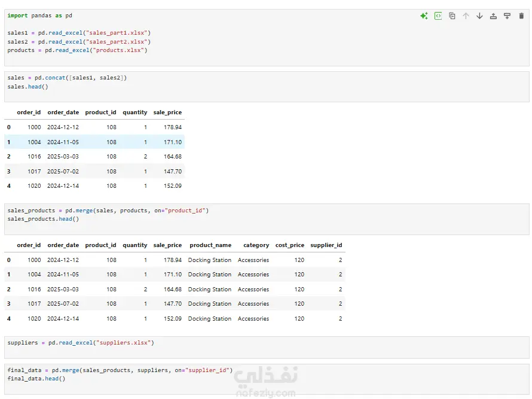Image resolution: width=532 pixels, height=399 pixels.
Task: Select date 2025-03-03 in the first output table
Action: 63,157
